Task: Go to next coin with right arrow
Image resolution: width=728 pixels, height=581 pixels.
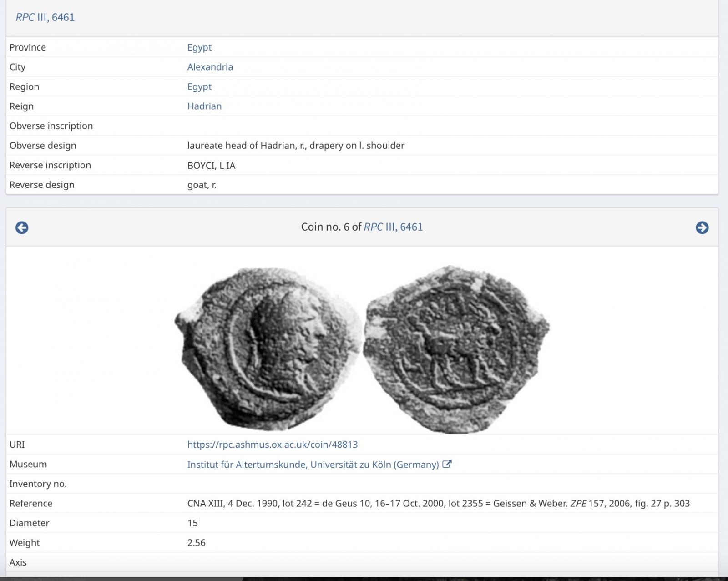Action: (x=702, y=227)
